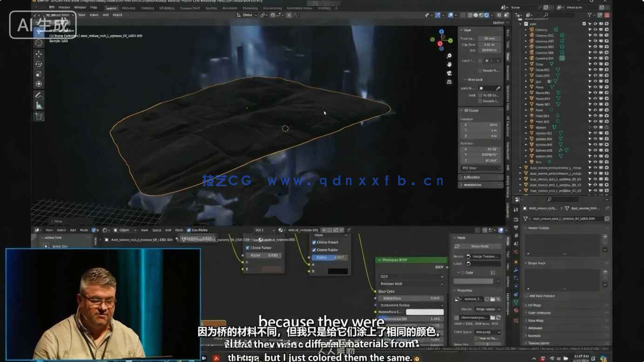Toggle the right node's Clamp Factor checkbox
The width and height of the screenshot is (644, 362).
tap(314, 250)
